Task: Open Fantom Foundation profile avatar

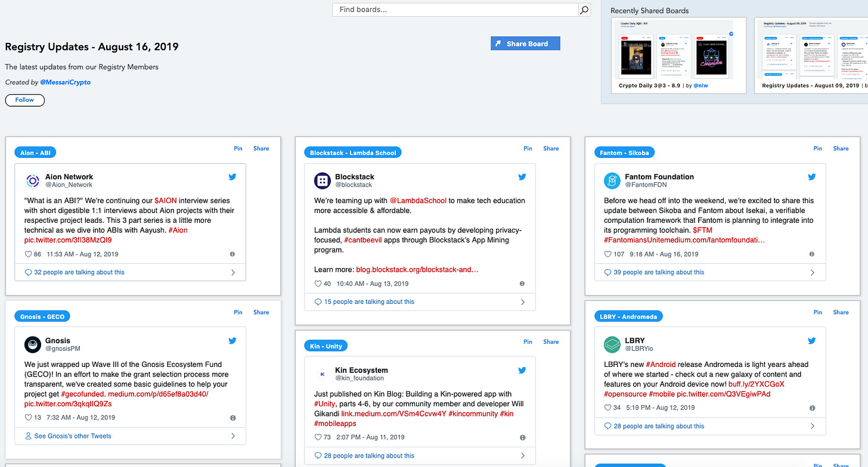Action: click(x=612, y=180)
